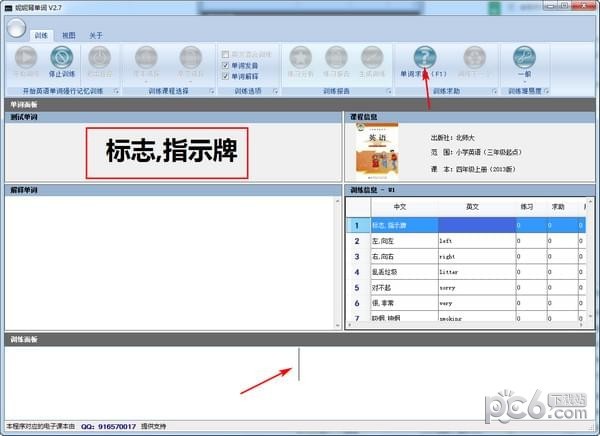
Task: Click 课本: 四年级上册 course info text
Action: pyautogui.click(x=473, y=169)
